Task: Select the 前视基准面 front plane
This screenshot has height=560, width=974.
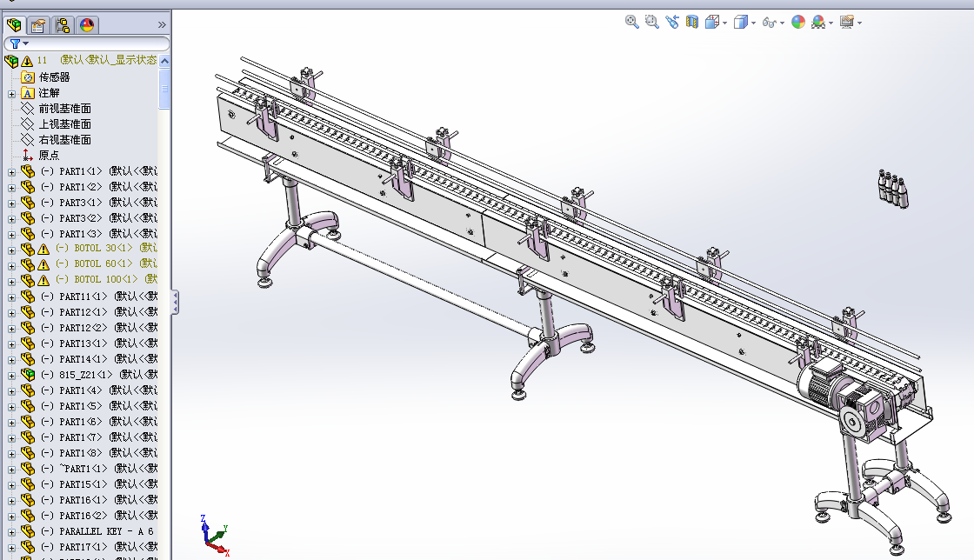Action: click(x=64, y=109)
